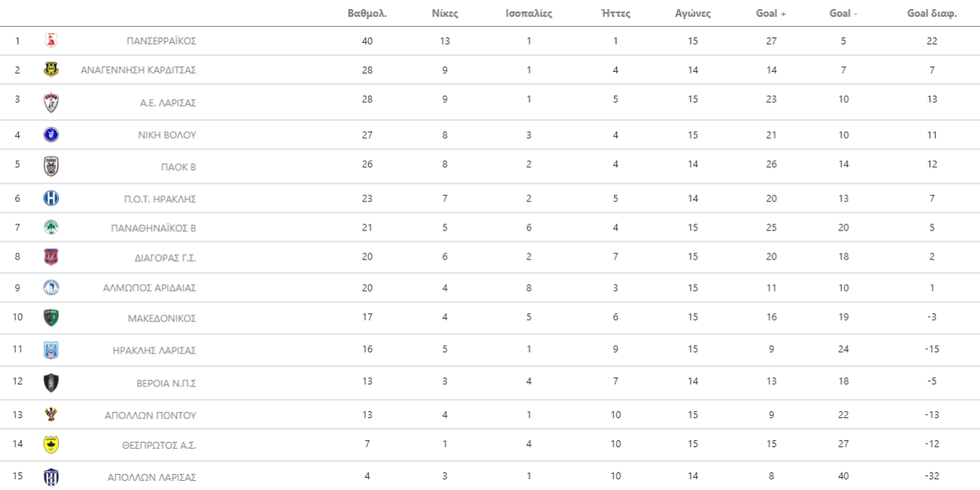Click the ΒΕΡΟΙΑ Ν.Π.Σ team crest
The image size is (980, 490).
pos(51,383)
